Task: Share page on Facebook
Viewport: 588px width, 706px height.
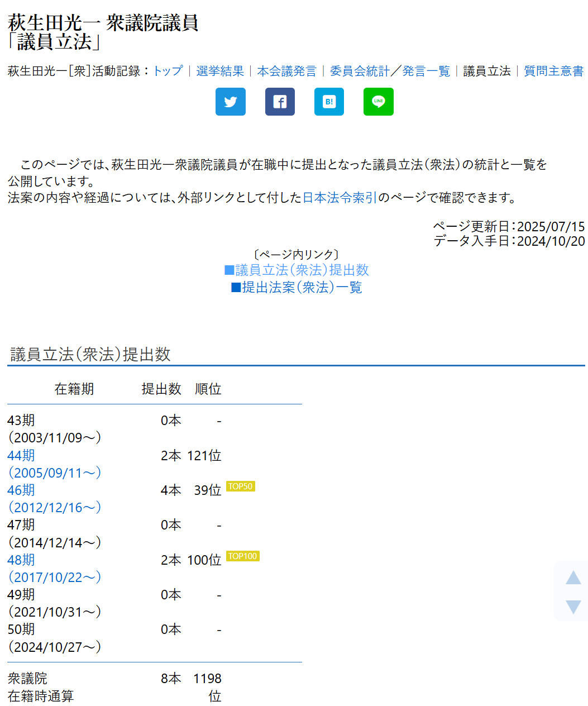Action: point(280,102)
